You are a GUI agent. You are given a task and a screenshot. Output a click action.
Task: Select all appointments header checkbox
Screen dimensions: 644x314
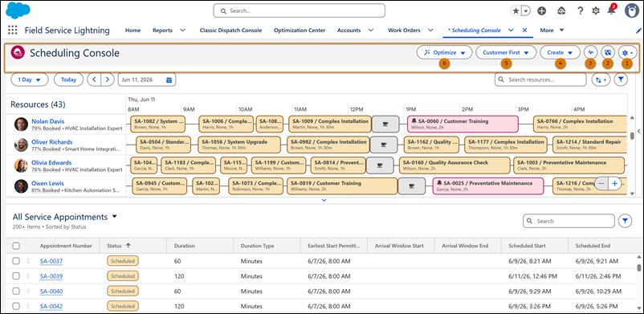pyautogui.click(x=16, y=246)
